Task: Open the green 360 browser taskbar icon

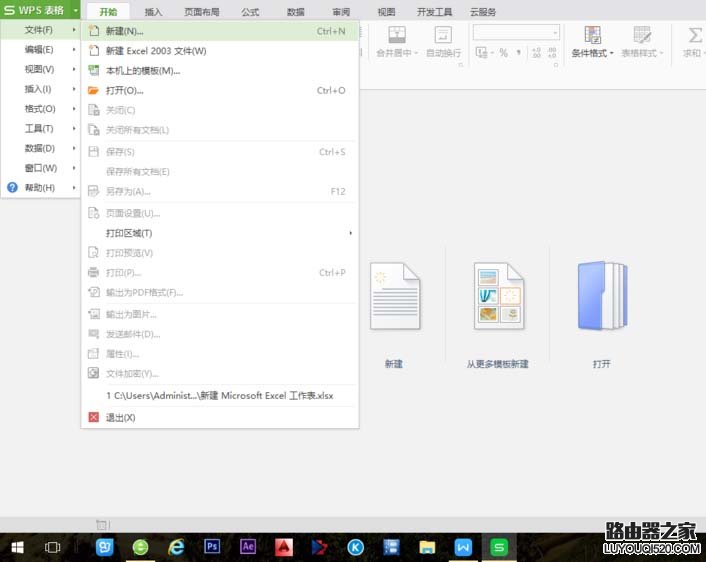Action: point(140,548)
